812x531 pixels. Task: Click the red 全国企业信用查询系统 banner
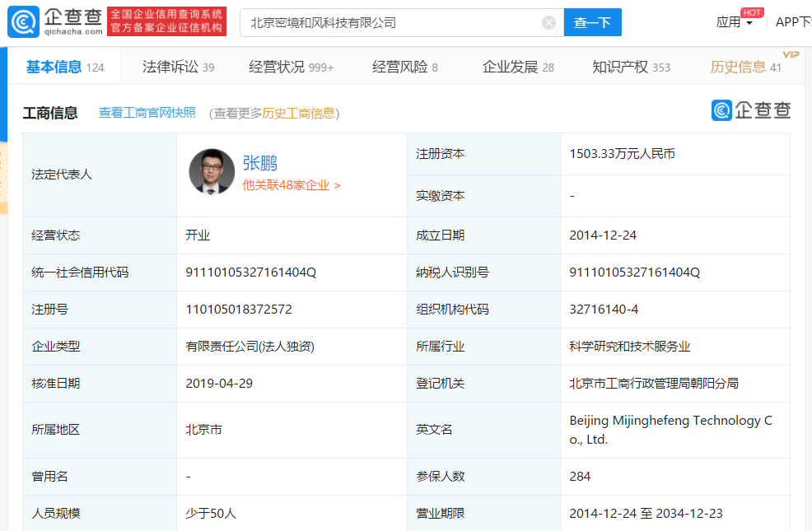point(166,21)
